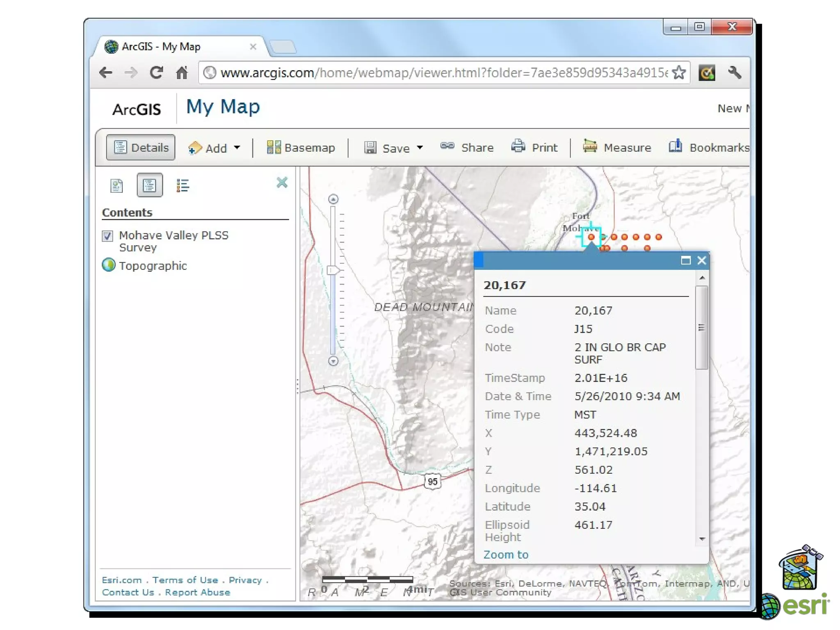Open the Save dropdown arrow
The image size is (840, 630).
(x=420, y=147)
